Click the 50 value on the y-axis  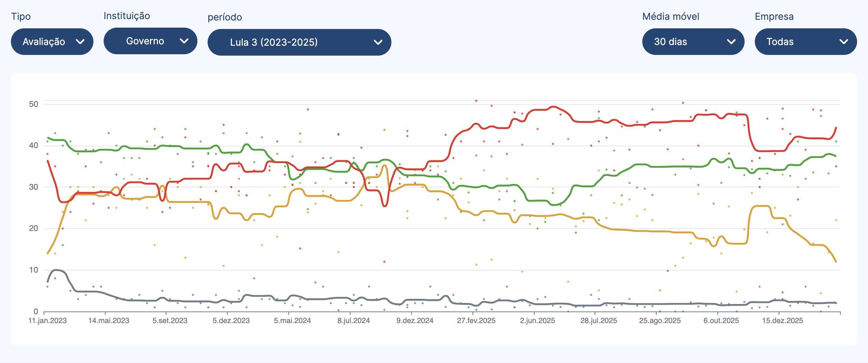33,104
